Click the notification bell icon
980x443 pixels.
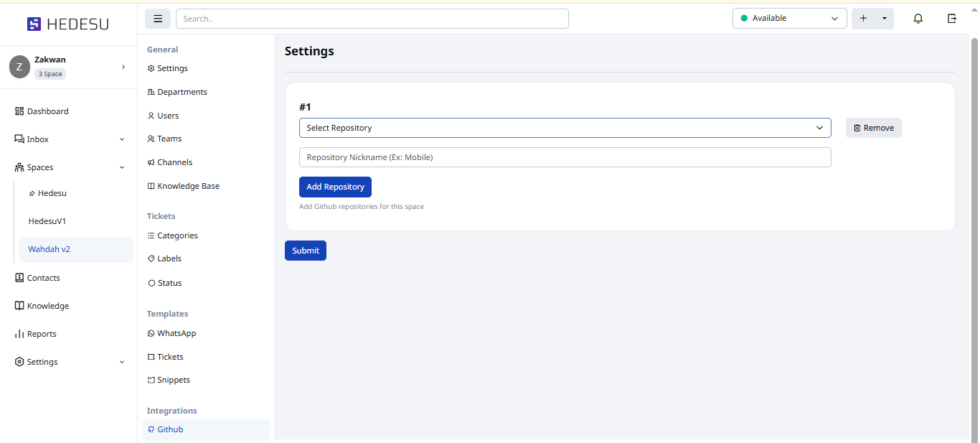(x=918, y=19)
